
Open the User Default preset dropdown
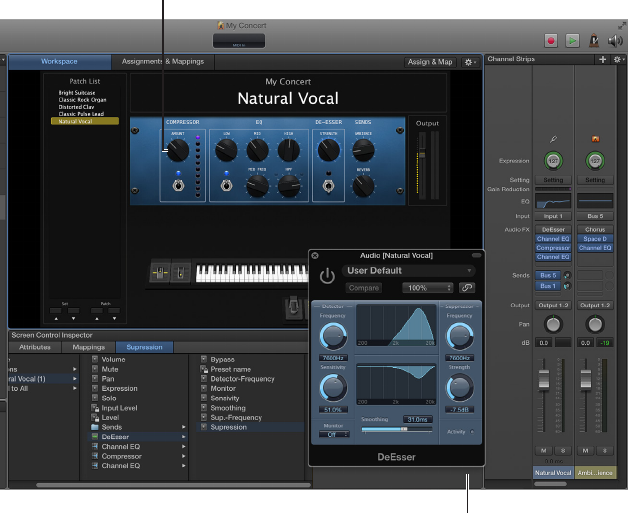[x=408, y=270]
